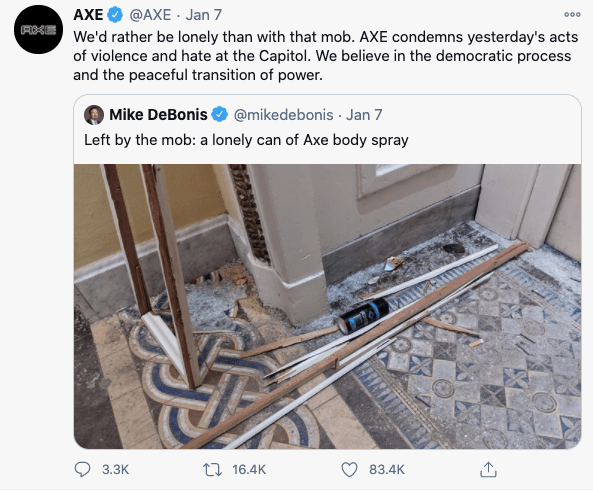Click the quoted tweet text about Axe spray

246,140
